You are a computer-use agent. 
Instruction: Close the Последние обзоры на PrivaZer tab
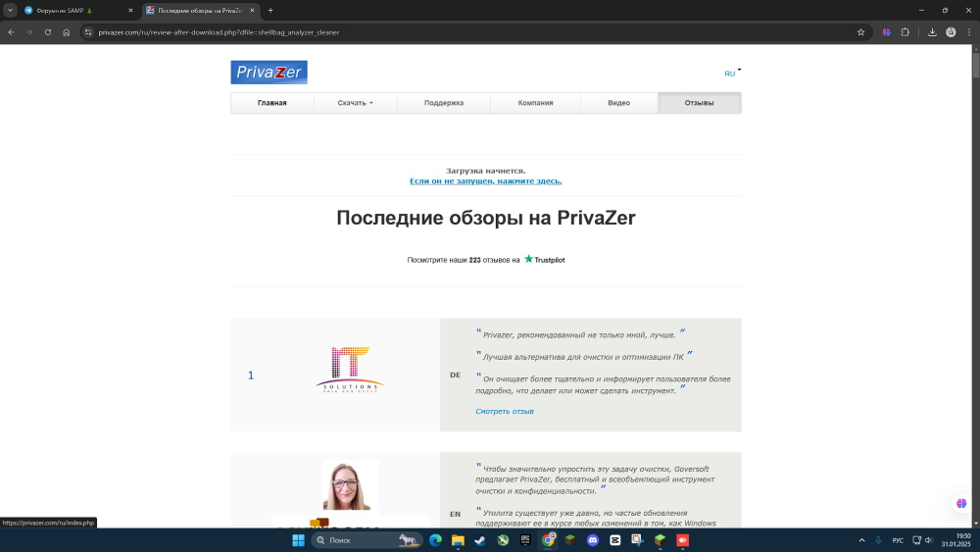click(x=253, y=10)
